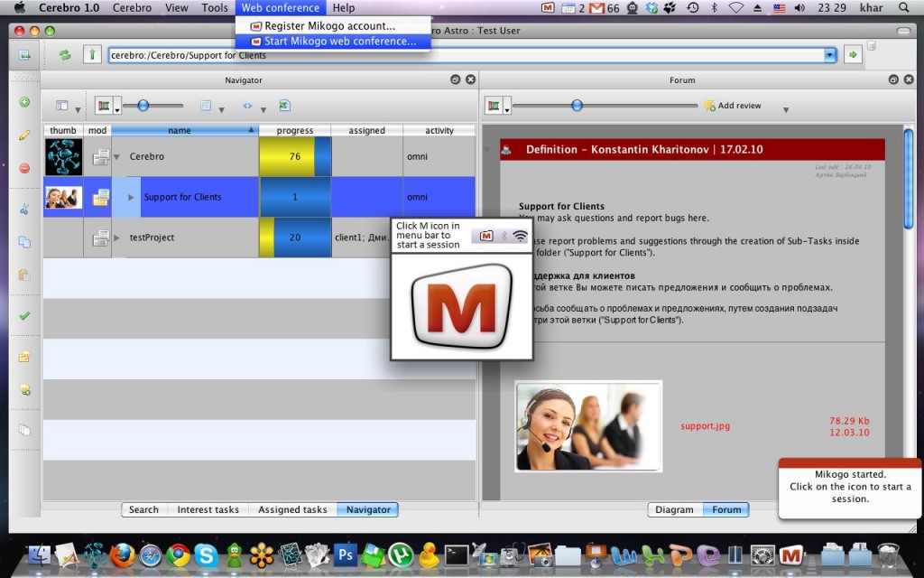The width and height of the screenshot is (924, 578).
Task: Switch to the Diagram tab
Action: click(674, 509)
